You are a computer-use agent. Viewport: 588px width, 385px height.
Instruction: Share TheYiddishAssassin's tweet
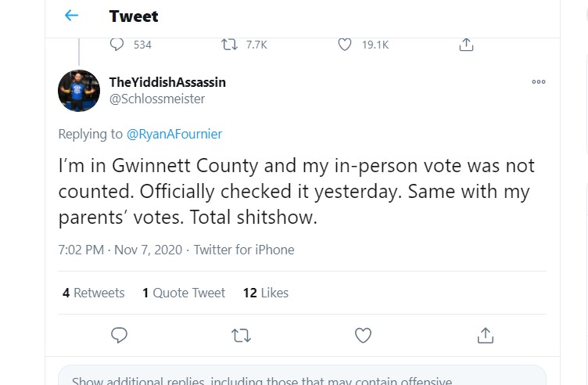(x=486, y=335)
